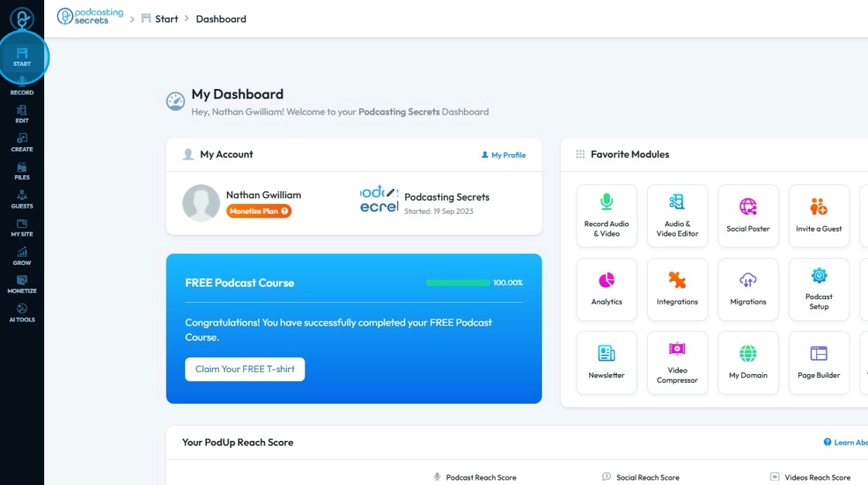Viewport: 868px width, 485px height.
Task: Click the course progress bar
Action: click(x=458, y=283)
